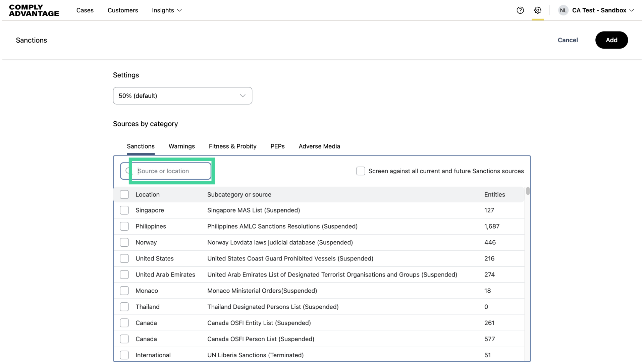Click the sources list scrollbar thumb

click(528, 191)
